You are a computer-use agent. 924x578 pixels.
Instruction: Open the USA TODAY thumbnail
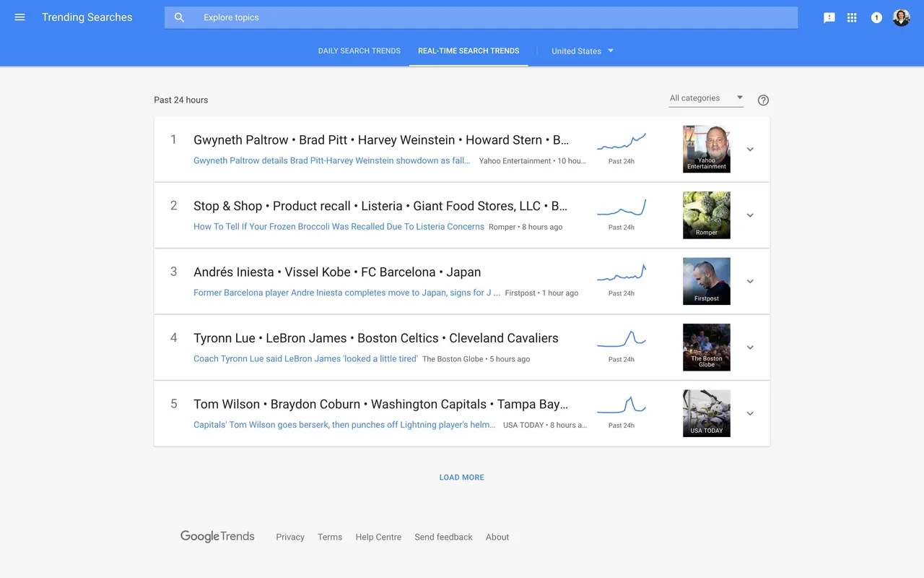(x=707, y=413)
